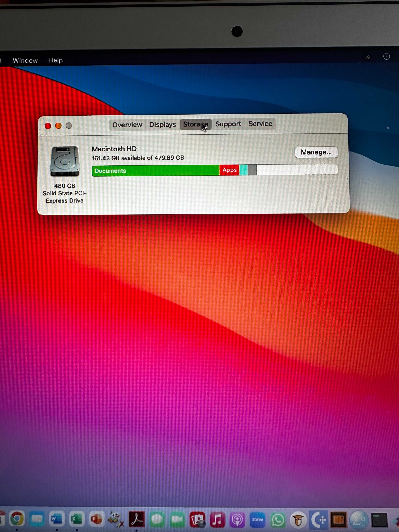Click the red Apps storage segment
Screen dimensions: 399x532
pos(229,170)
